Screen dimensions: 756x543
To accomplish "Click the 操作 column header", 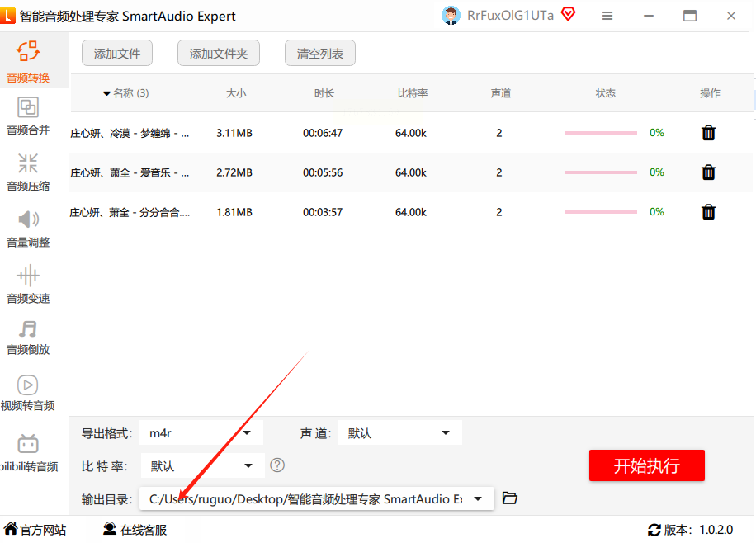I will [710, 93].
